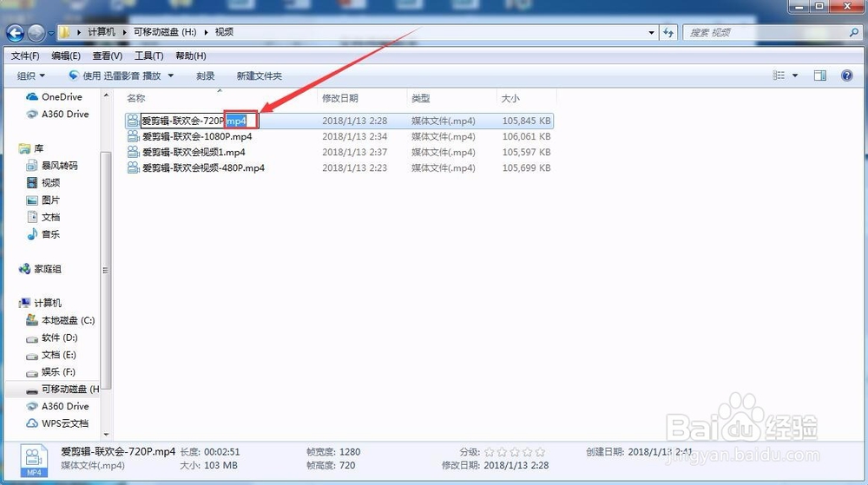Screen dimensions: 868x485
Task: Open 文档 (E:) drive
Action: tap(51, 355)
